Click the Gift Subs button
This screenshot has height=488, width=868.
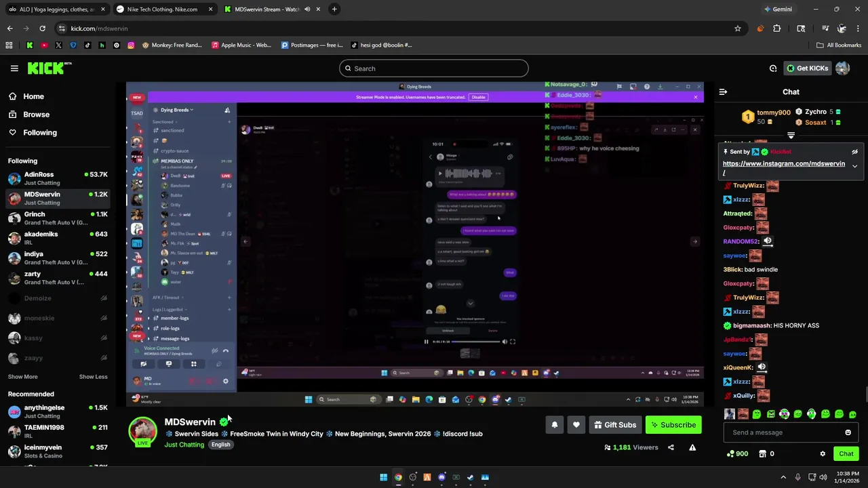(x=615, y=425)
